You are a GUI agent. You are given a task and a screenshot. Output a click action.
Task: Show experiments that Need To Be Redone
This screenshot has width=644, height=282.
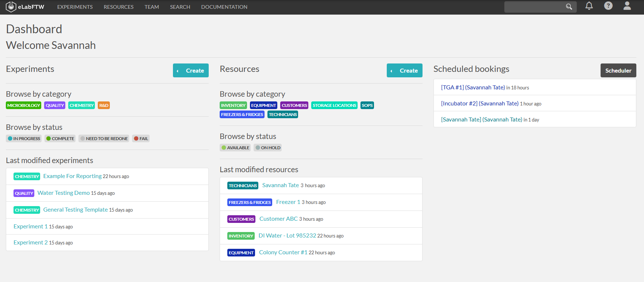pos(104,139)
